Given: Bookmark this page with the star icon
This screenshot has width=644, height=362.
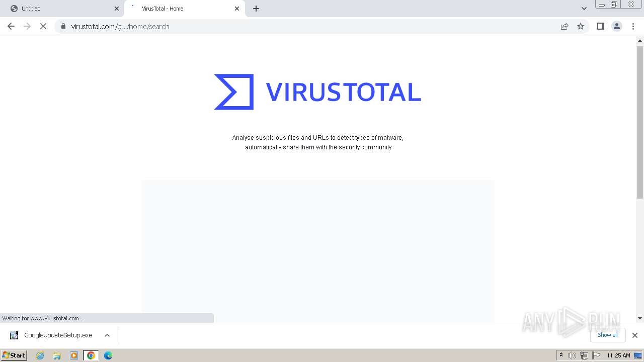Looking at the screenshot, I should (581, 26).
